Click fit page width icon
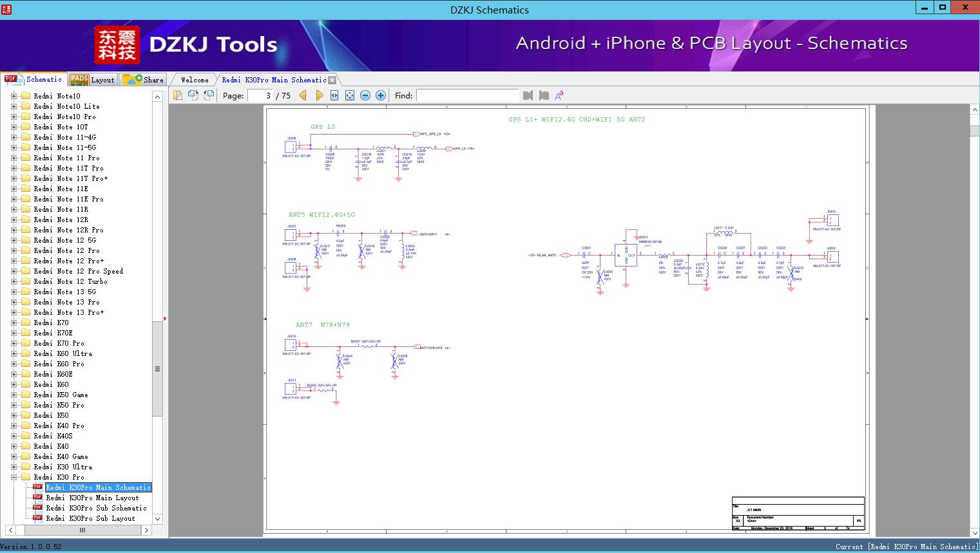This screenshot has height=553, width=980. tap(334, 95)
